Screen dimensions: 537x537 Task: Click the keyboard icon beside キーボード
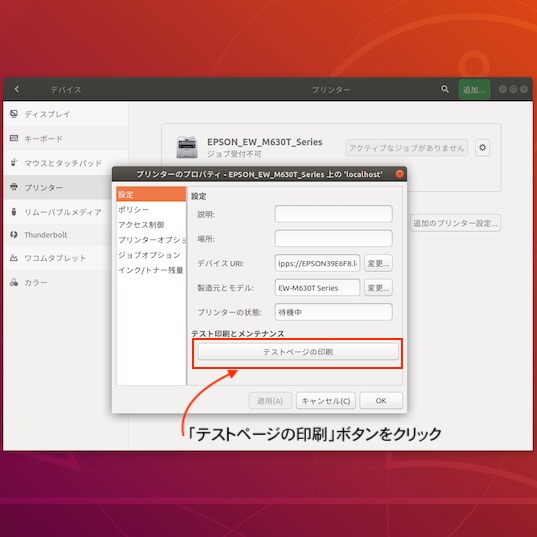[x=14, y=138]
